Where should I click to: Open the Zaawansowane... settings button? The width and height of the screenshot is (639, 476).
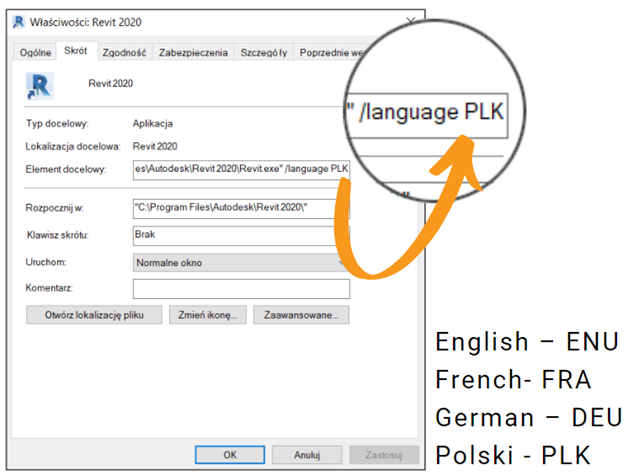point(301,315)
